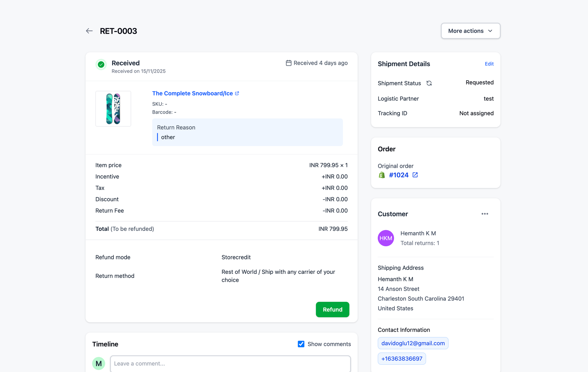The image size is (588, 372).
Task: Click the external link icon on The Complete Snowboard/Ice
Action: [237, 93]
